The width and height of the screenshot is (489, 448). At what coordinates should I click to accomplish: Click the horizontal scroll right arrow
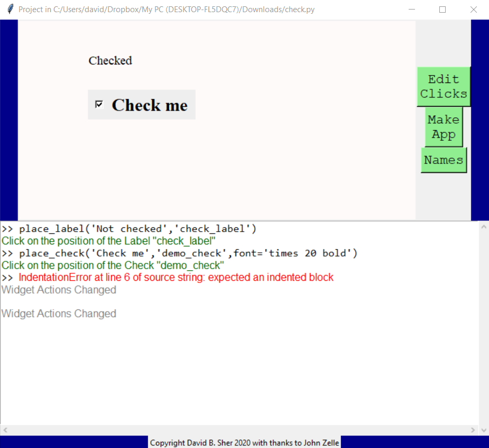pyautogui.click(x=473, y=430)
